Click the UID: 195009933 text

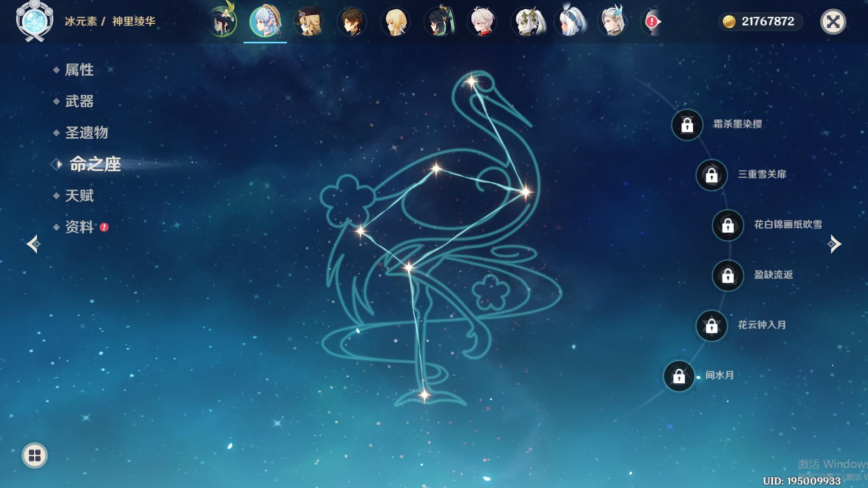(801, 480)
